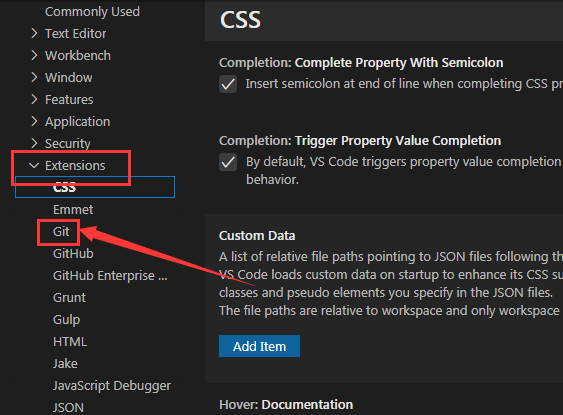Expand the Window settings chevron
The width and height of the screenshot is (563, 415).
(x=34, y=77)
